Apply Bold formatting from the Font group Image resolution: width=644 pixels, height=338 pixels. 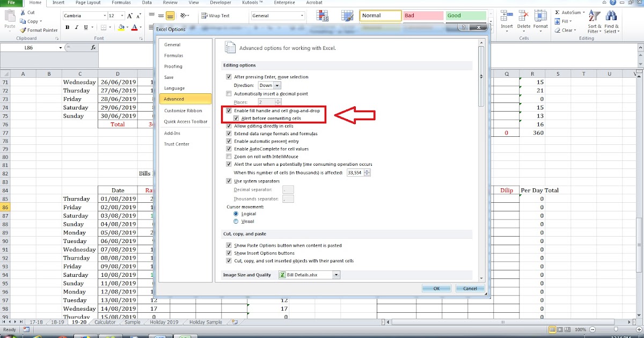67,26
